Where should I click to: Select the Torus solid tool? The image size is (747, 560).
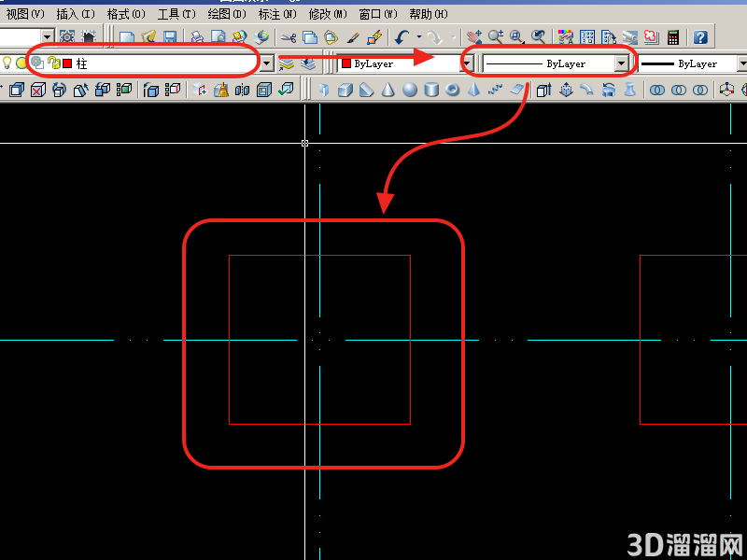pos(453,90)
